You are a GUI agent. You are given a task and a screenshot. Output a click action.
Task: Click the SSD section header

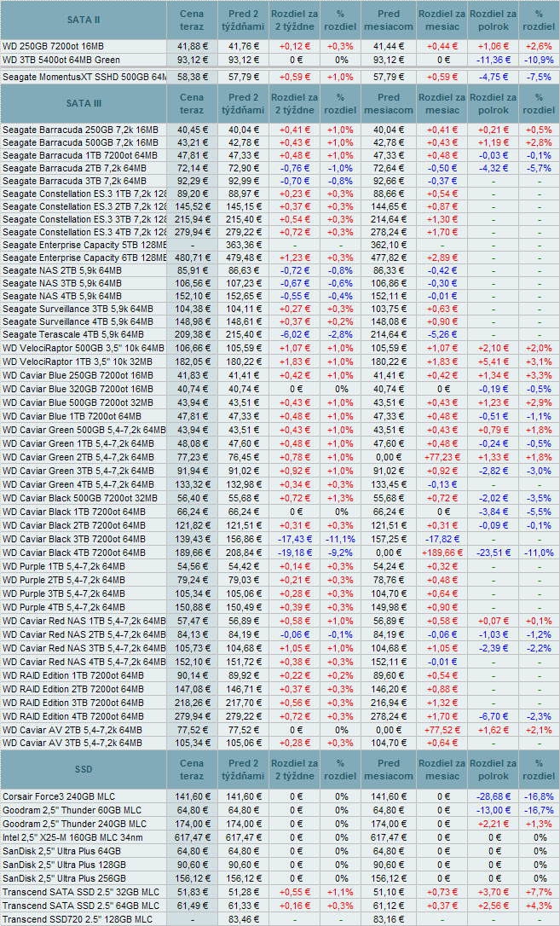84,769
